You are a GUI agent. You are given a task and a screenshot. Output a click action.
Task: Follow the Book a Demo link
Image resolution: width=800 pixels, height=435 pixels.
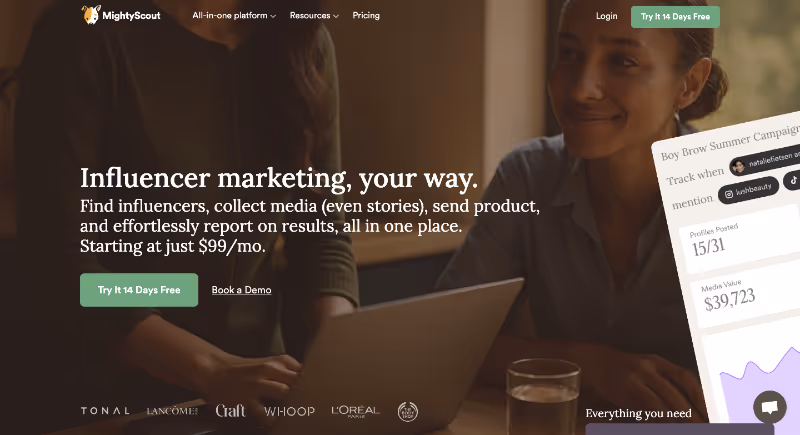pyautogui.click(x=241, y=290)
